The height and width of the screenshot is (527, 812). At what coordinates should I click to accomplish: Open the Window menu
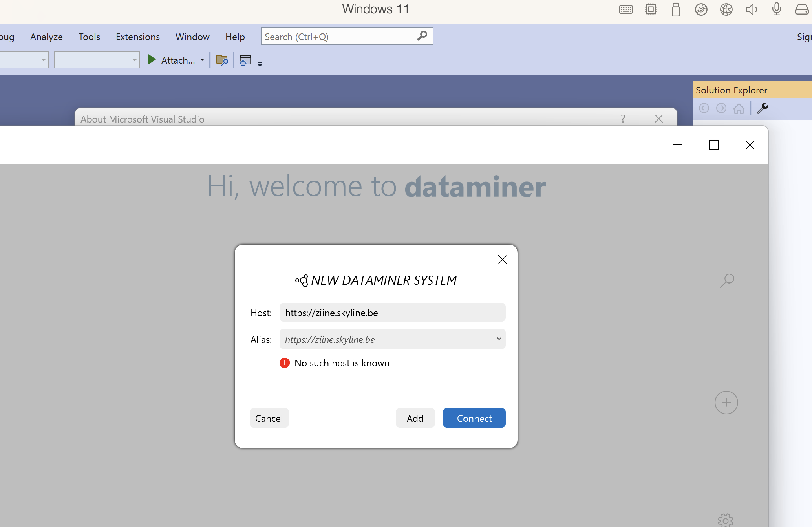[192, 37]
